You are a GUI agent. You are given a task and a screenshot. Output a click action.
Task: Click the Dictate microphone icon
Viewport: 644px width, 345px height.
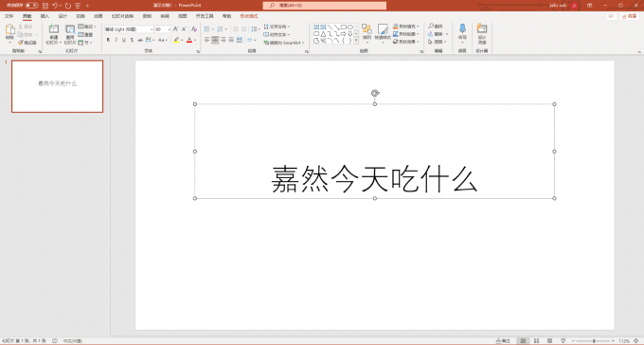pos(462,28)
